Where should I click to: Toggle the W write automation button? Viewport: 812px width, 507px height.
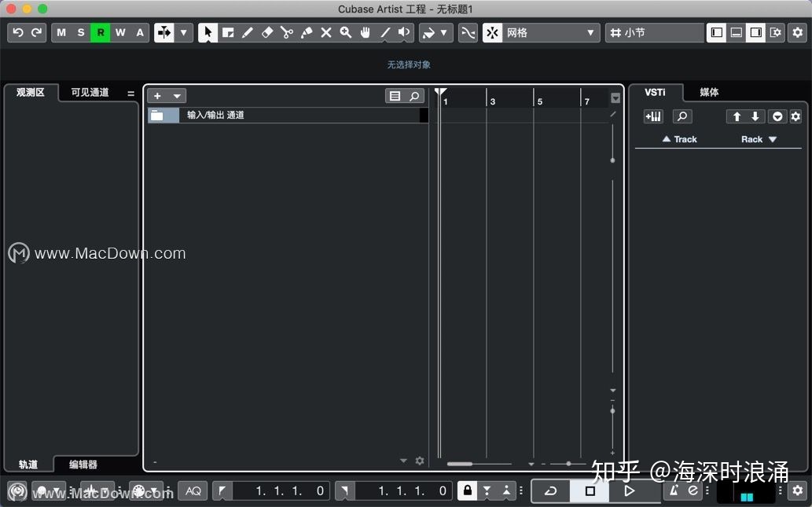pyautogui.click(x=120, y=33)
